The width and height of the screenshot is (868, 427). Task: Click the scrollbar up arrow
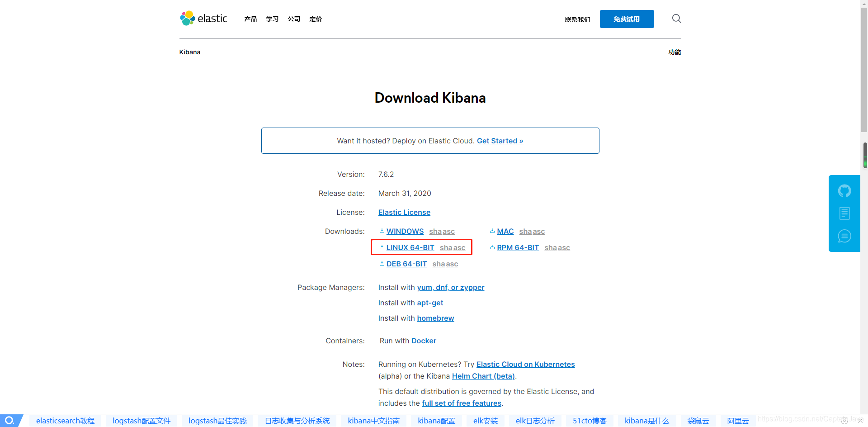[x=865, y=4]
